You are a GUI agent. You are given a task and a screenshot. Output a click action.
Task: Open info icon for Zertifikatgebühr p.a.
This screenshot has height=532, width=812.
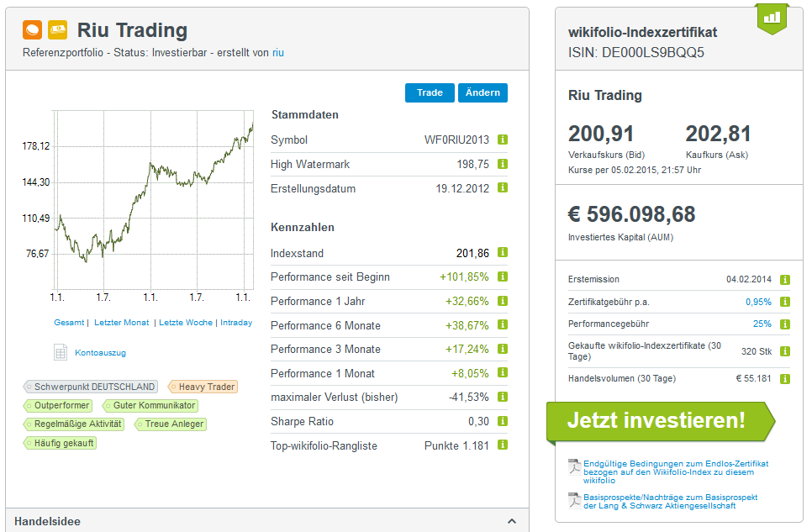pos(785,302)
